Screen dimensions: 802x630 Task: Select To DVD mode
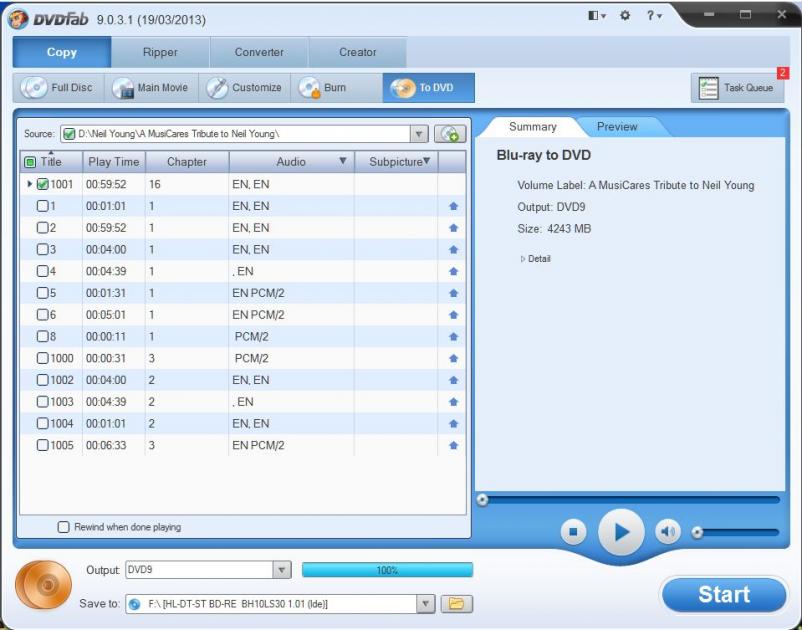(429, 88)
